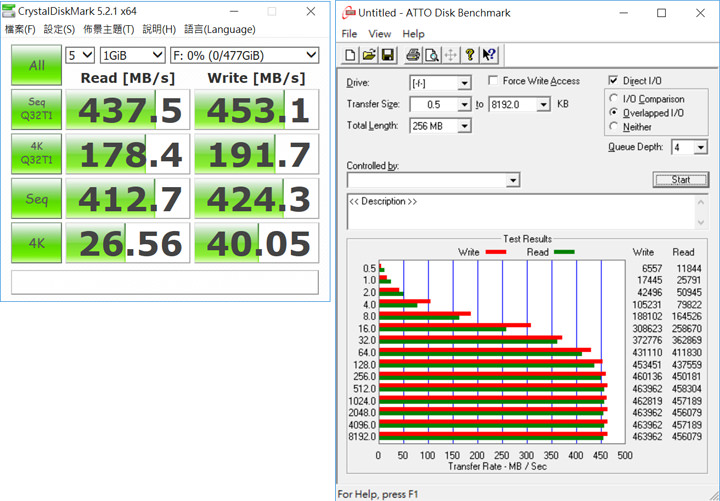720x501 pixels.
Task: Click the 4K Q32T1 read value 178.4
Action: point(128,153)
